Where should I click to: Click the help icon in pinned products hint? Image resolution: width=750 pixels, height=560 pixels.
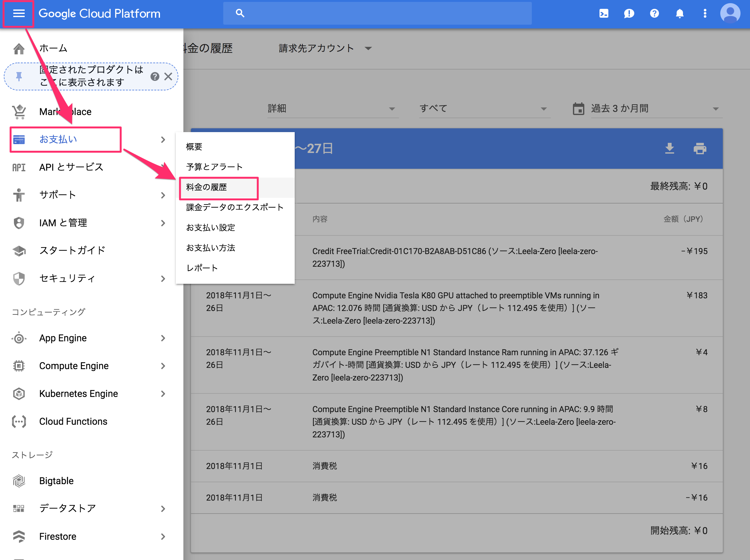click(x=155, y=76)
